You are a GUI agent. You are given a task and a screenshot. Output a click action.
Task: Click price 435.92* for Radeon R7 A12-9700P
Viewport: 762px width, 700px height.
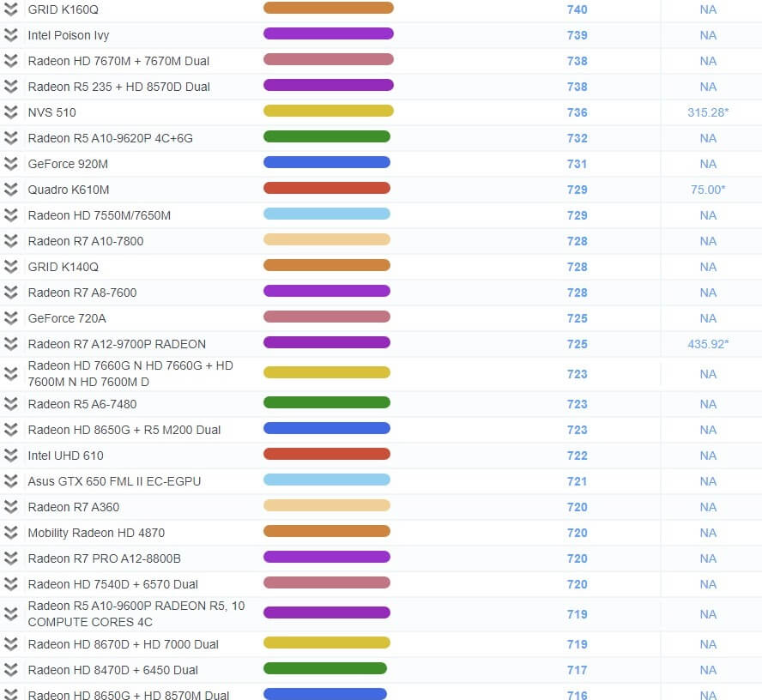tap(708, 344)
